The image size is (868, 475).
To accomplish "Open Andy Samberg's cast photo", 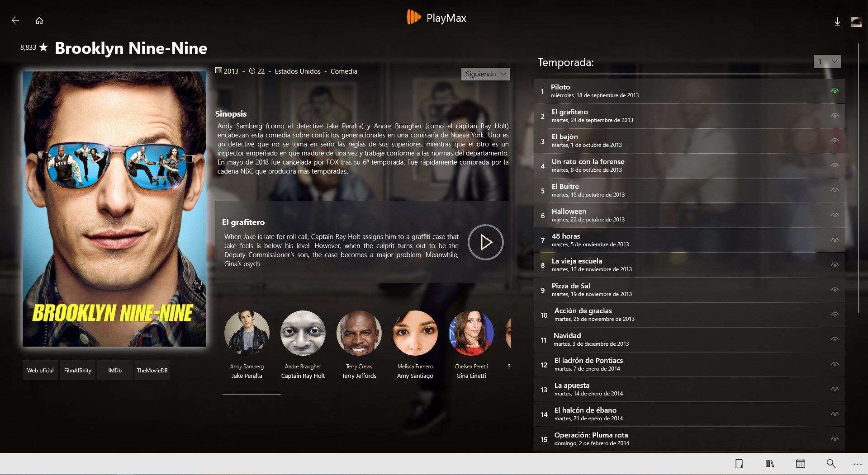I will (247, 333).
